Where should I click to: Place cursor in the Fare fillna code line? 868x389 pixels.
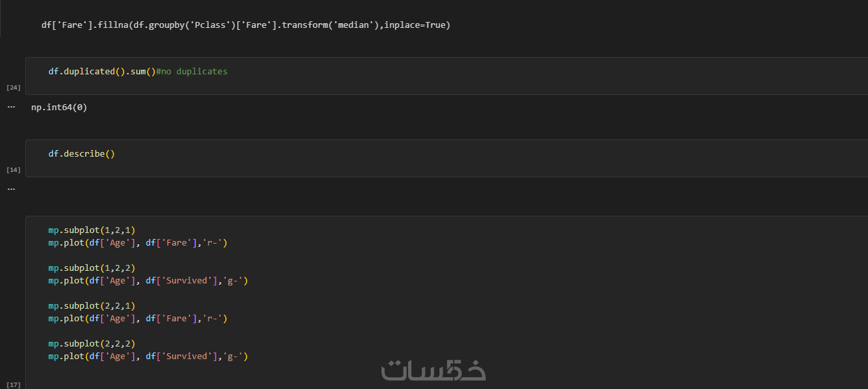tap(246, 25)
